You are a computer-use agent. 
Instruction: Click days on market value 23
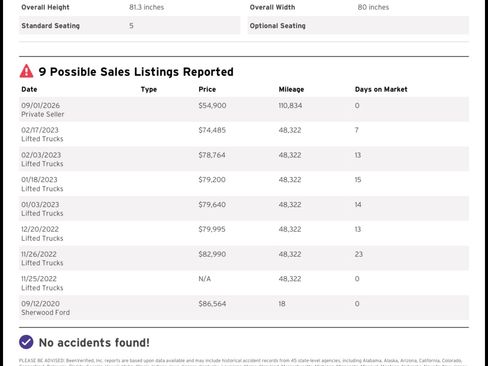[x=358, y=254]
